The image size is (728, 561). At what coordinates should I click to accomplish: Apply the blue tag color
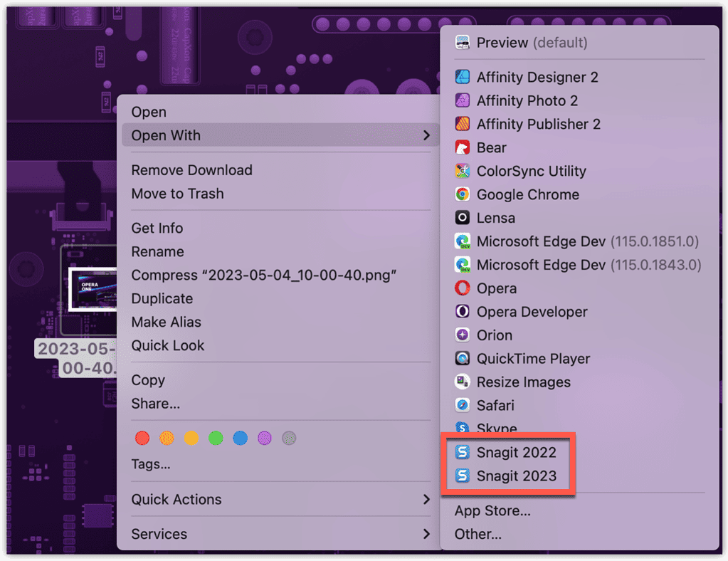click(240, 437)
